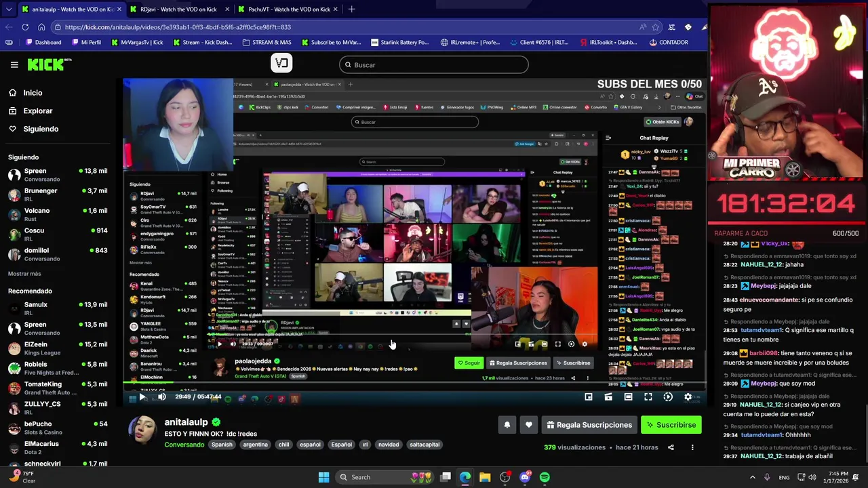Open the three-dot more options menu
Screen dimensions: 868x488
point(692,447)
